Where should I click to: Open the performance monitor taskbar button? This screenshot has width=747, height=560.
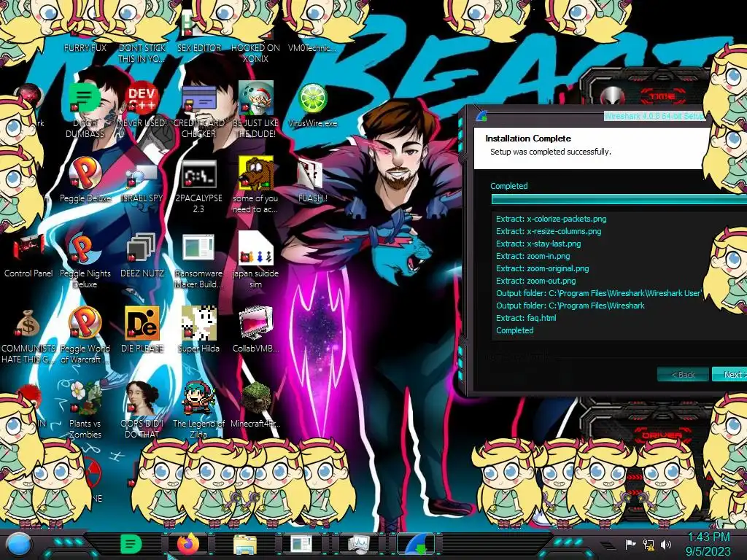pos(358,544)
